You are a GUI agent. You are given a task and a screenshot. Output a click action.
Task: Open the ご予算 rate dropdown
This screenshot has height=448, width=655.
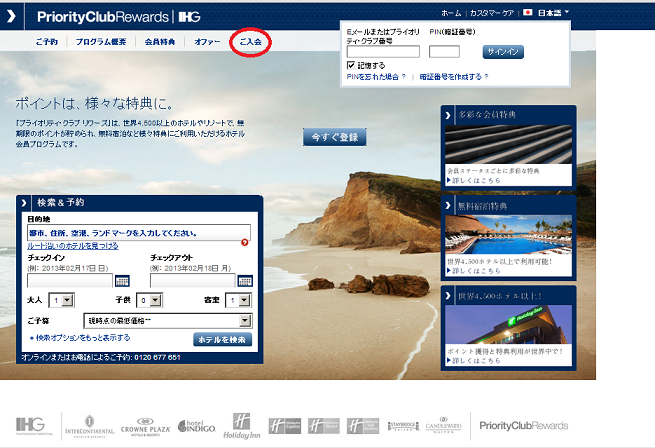pos(168,321)
